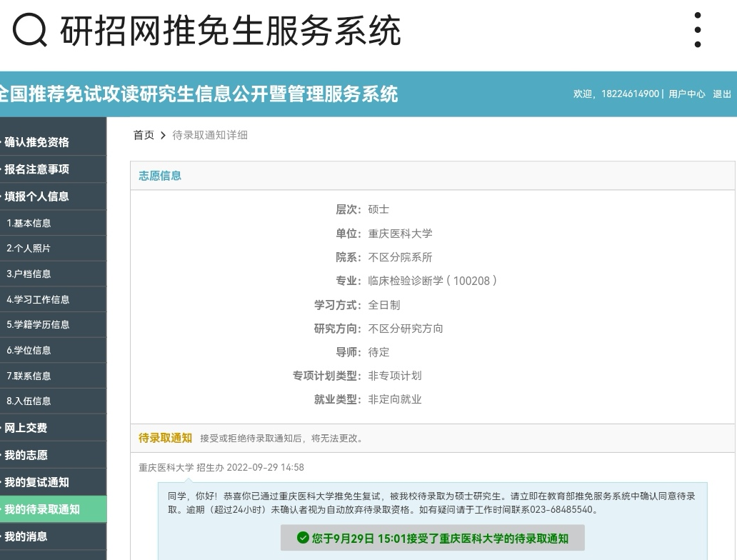Select 2.个人照片 submenu item
The image size is (737, 560).
[x=29, y=249]
